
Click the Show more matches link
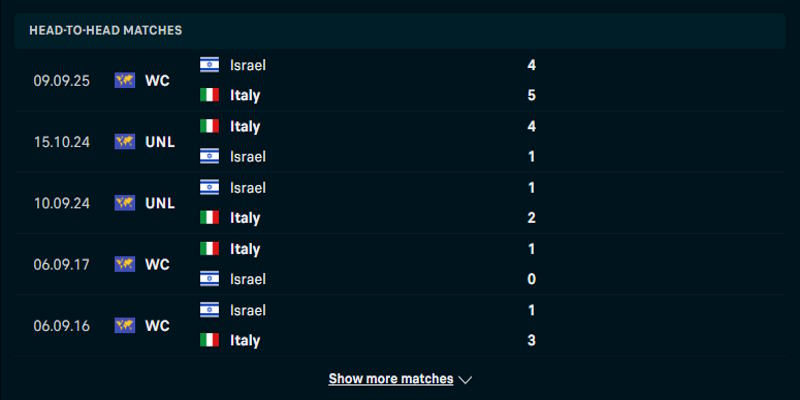(391, 379)
